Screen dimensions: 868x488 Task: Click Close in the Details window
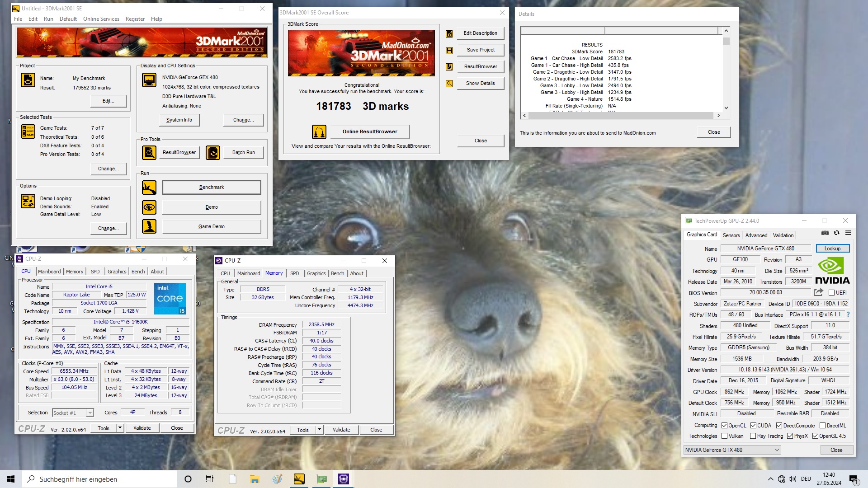coord(714,132)
